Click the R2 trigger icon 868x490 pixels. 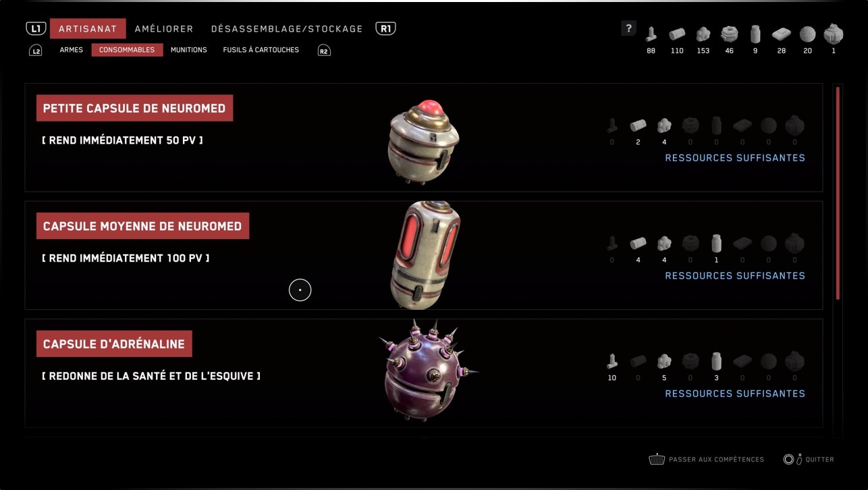point(324,51)
